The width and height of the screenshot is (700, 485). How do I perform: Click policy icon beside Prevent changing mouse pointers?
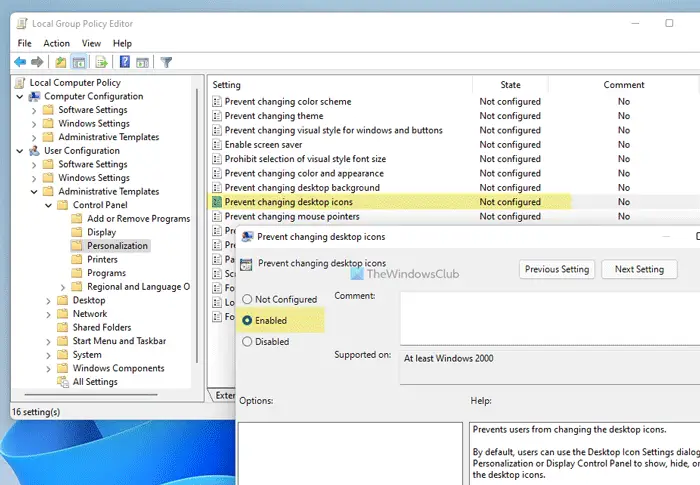tap(217, 217)
